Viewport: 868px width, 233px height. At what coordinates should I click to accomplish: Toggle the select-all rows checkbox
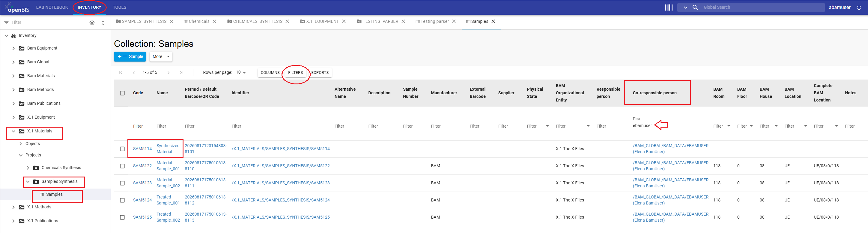[x=122, y=93]
